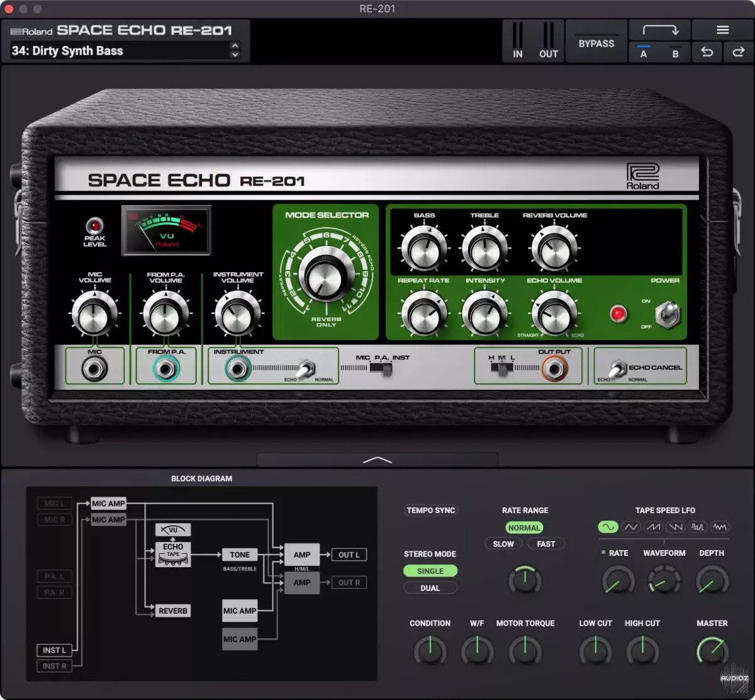
Task: Click the VU block in block diagram
Action: (173, 530)
